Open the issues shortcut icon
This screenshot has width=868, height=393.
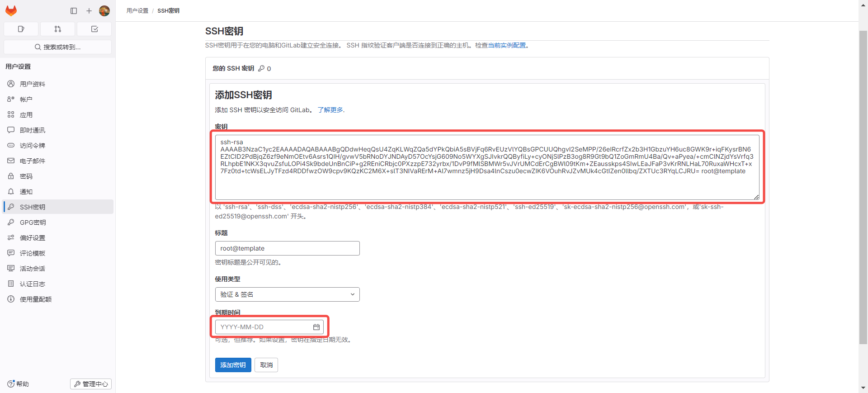[21, 29]
